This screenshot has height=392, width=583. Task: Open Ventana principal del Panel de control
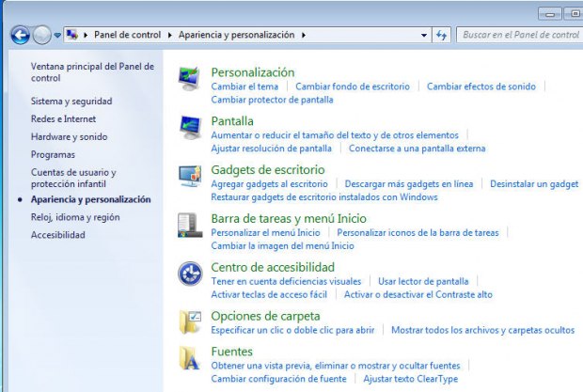[x=92, y=72]
